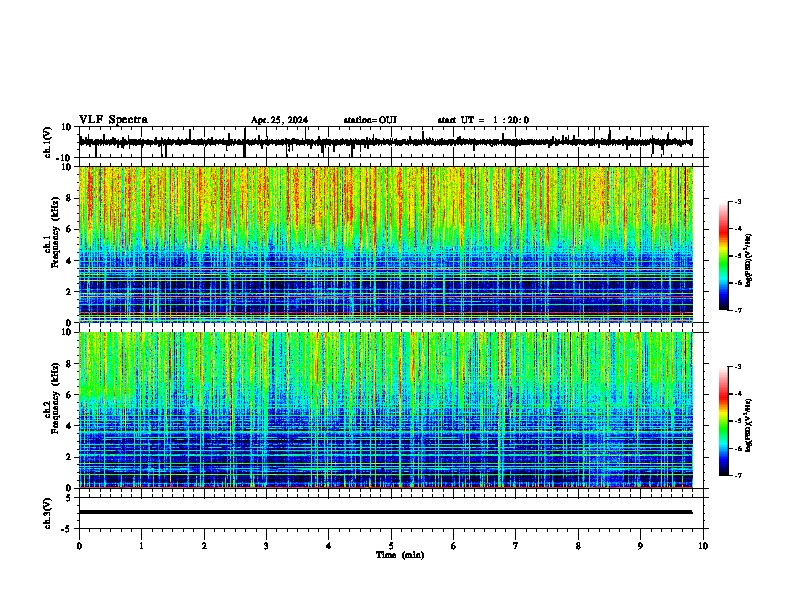Click the "6" minute tick label
Screen dimensions: 792x612
[x=454, y=546]
